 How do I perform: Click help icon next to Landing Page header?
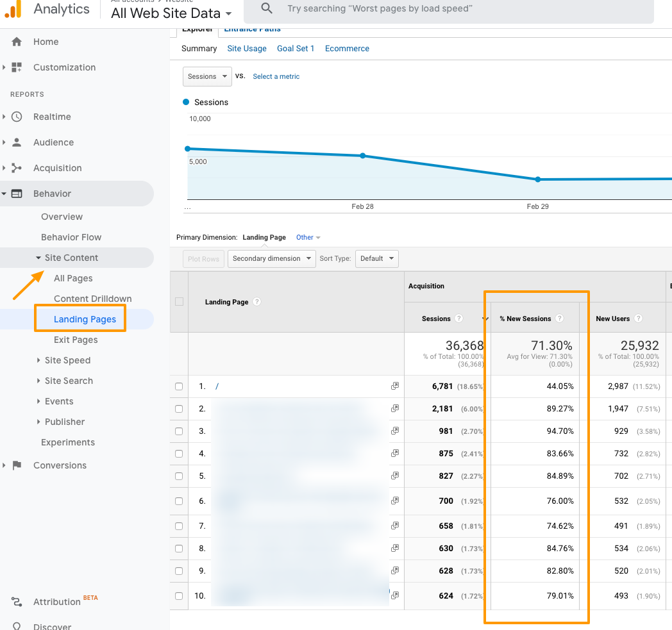[x=256, y=301]
